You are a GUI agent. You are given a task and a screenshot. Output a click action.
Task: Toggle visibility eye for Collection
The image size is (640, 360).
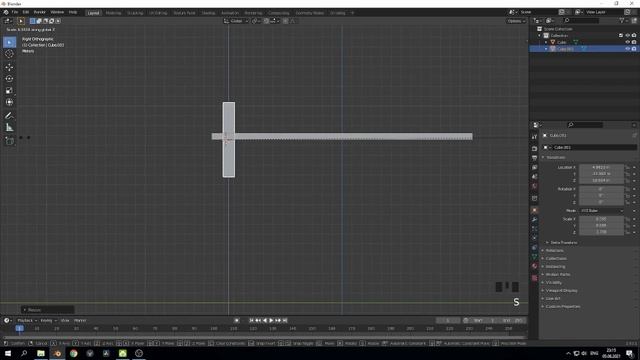[x=627, y=36]
